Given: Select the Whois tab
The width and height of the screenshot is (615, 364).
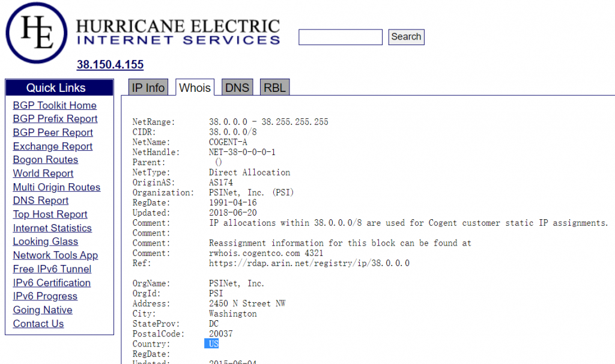Looking at the screenshot, I should (195, 88).
